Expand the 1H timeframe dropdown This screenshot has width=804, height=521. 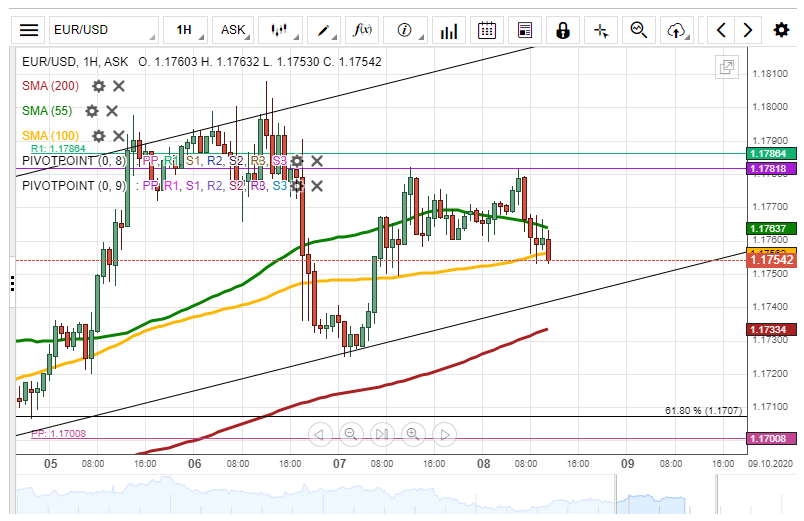(x=186, y=30)
